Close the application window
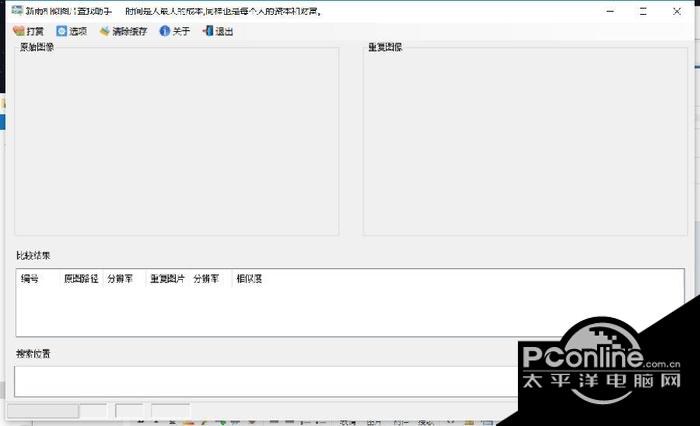Image resolution: width=700 pixels, height=426 pixels. tap(677, 12)
